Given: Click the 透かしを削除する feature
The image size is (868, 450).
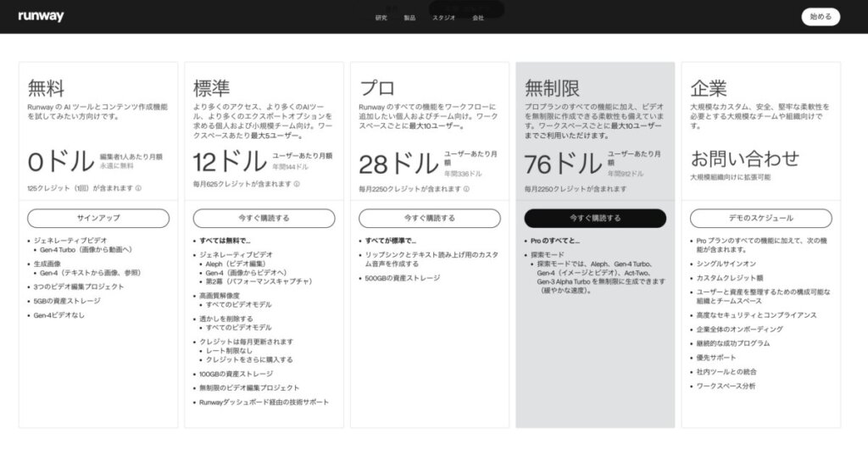Looking at the screenshot, I should click(225, 319).
